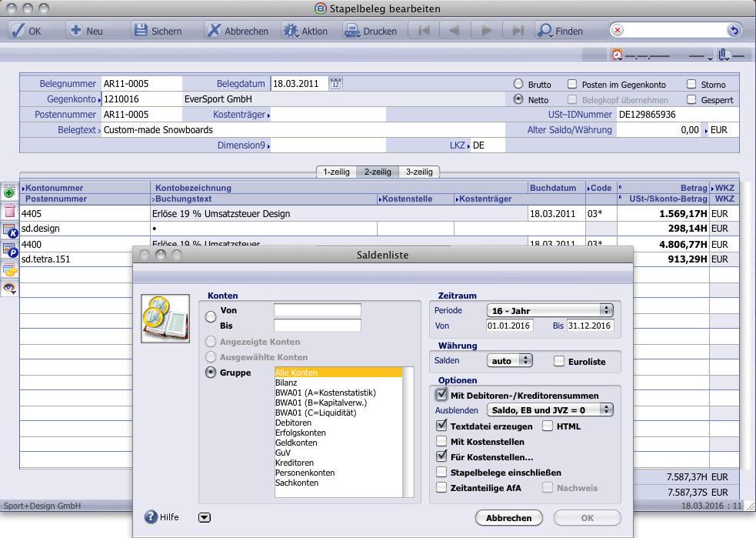Select the Netto radio button

pos(518,99)
